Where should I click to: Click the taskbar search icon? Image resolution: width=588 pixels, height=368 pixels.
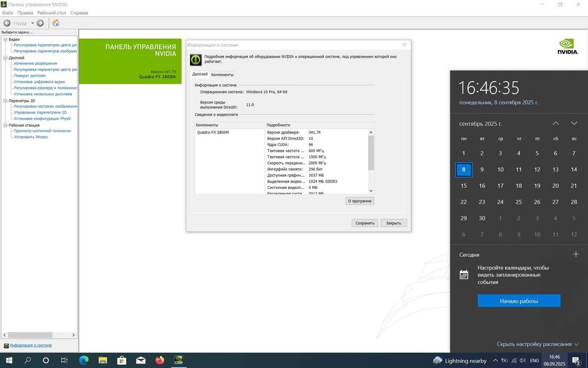pos(28,360)
